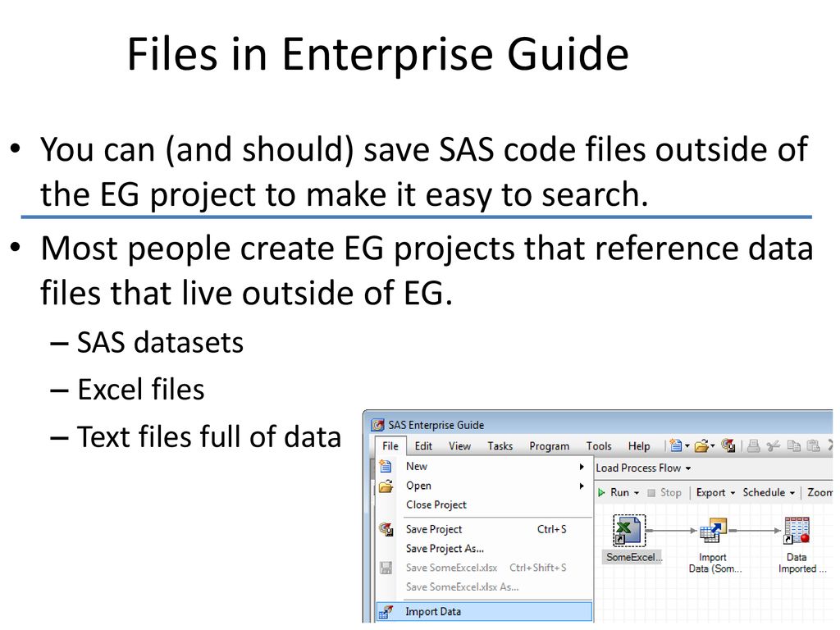Click the Save Project toolbar icon

(x=728, y=445)
